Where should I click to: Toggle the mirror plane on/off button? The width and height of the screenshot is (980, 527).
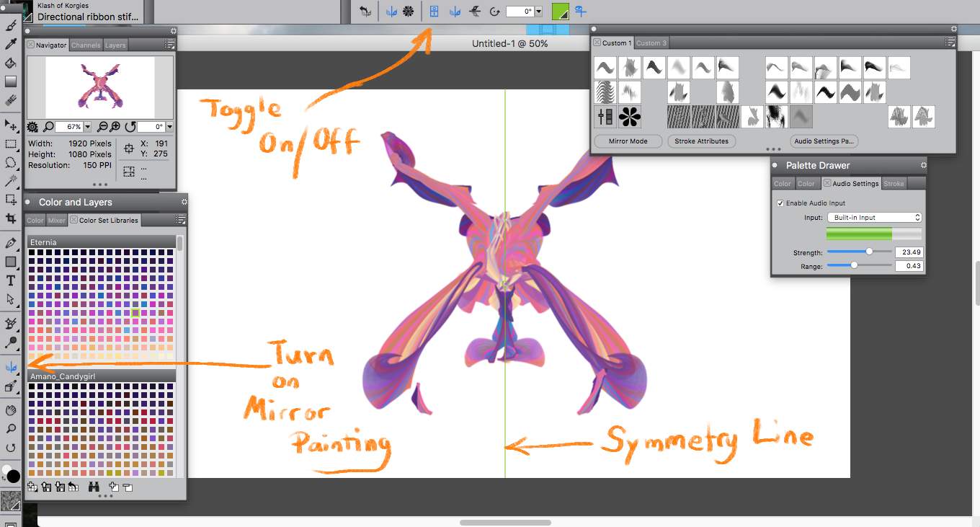coord(434,12)
